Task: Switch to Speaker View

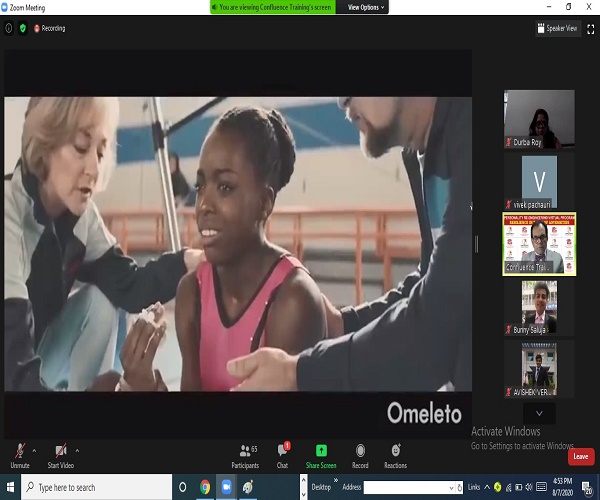Action: click(558, 28)
